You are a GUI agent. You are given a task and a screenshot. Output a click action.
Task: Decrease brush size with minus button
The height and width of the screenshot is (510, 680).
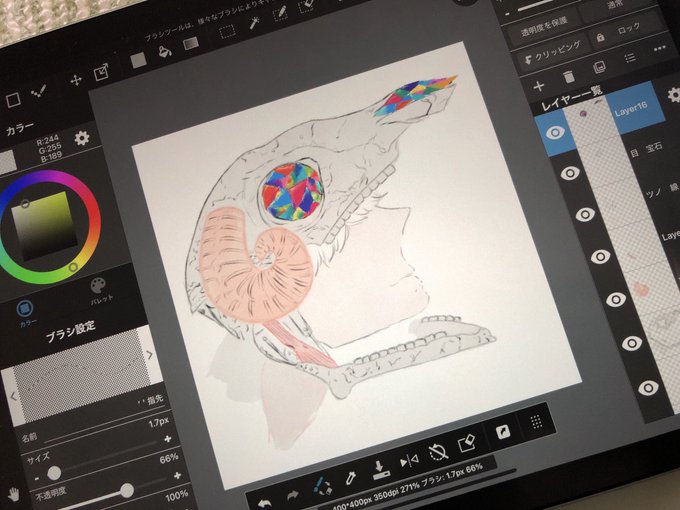[x=37, y=478]
